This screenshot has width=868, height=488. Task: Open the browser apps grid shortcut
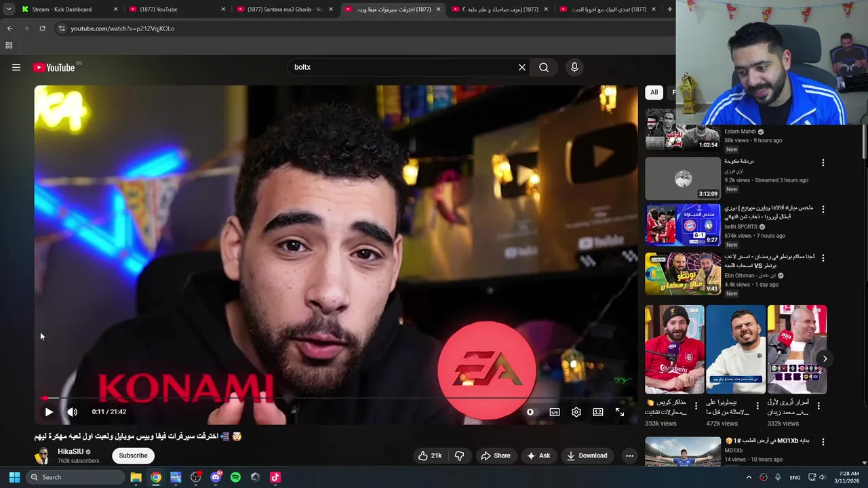9,45
